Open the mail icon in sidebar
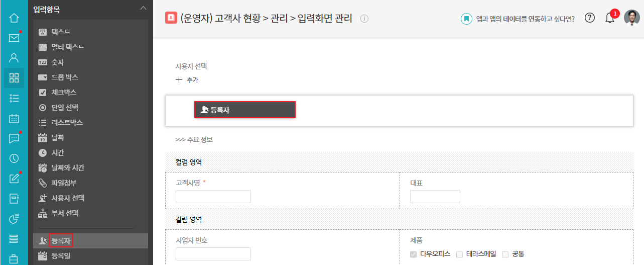The image size is (644, 265). [14, 38]
